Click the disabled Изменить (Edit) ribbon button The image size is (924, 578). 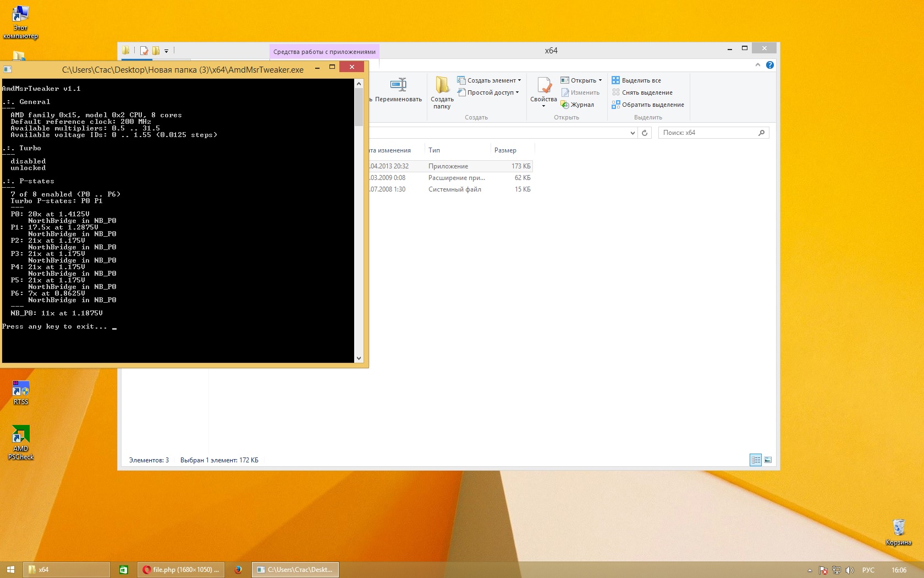point(580,92)
